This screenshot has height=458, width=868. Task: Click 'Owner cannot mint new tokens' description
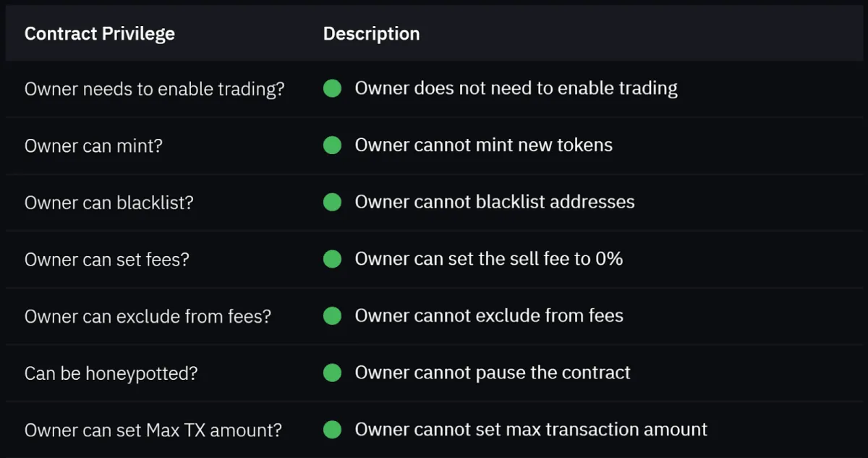483,145
